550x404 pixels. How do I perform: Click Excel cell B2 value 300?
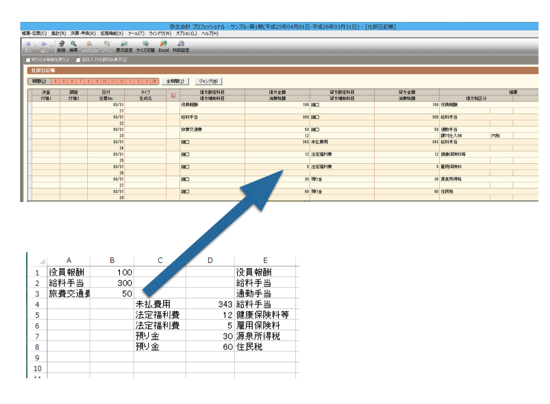[112, 283]
